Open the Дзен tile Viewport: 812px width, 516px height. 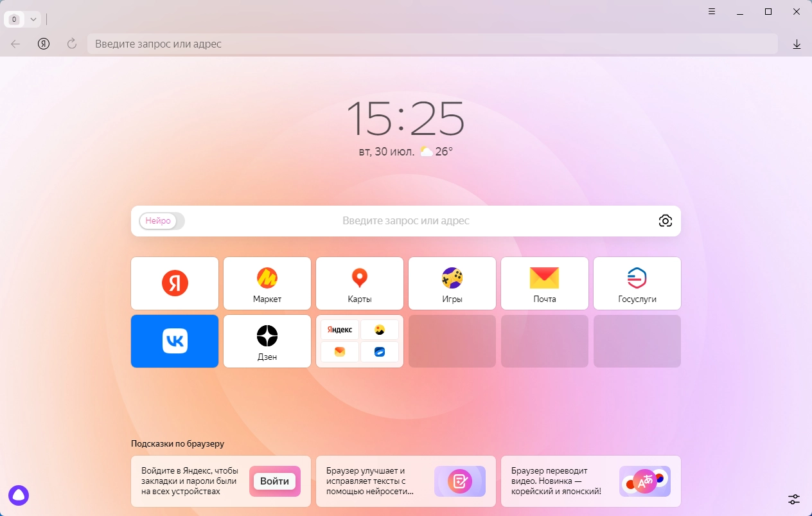(267, 341)
